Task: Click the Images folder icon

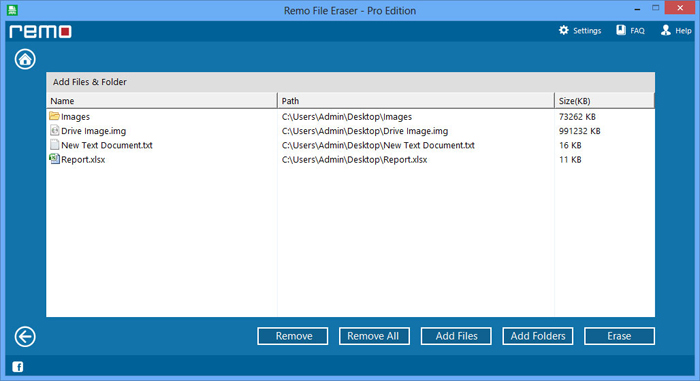Action: click(54, 116)
